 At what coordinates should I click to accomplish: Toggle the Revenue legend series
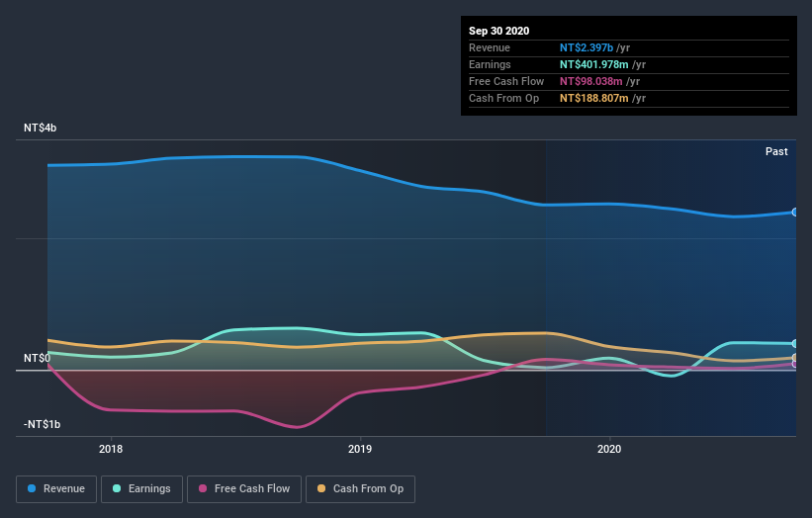(56, 489)
